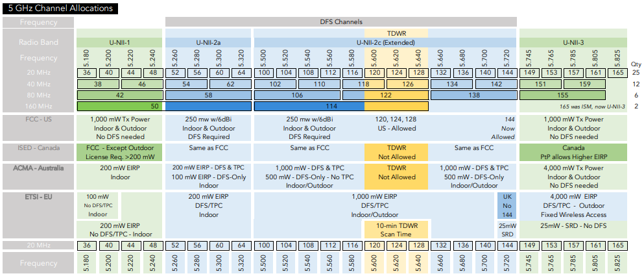Select the UK No 144 cell
Screen dimensions: 644x278
coord(507,205)
